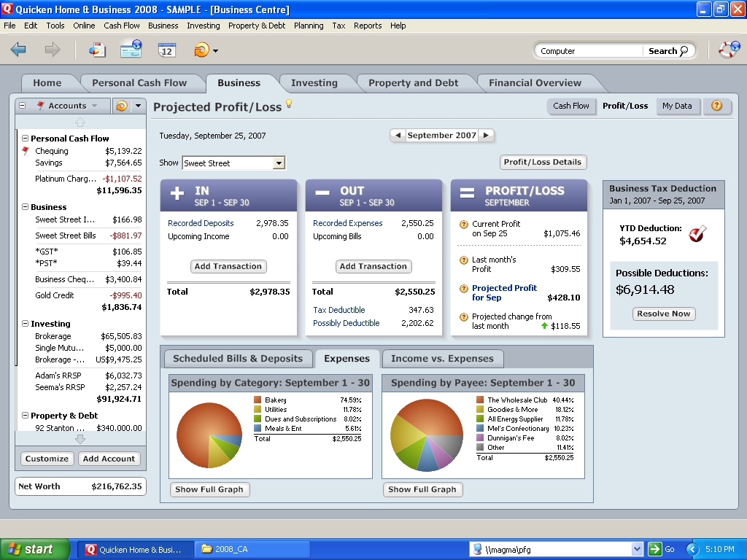The height and width of the screenshot is (560, 747).
Task: Click the Bakery colour swatch in legend
Action: point(258,400)
